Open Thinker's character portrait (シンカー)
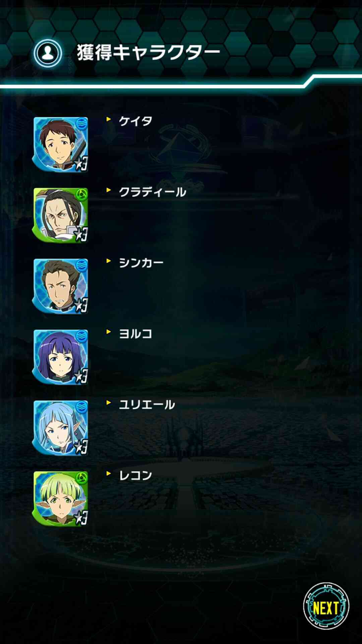The image size is (362, 644). click(x=60, y=286)
